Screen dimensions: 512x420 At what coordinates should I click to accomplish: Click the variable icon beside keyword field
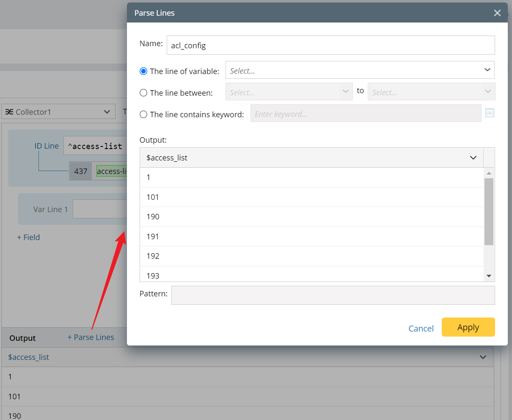coord(490,113)
